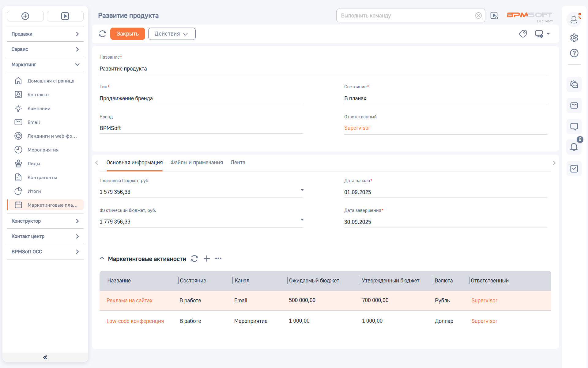588x368 pixels.
Task: Click the refresh icon beside the Закрыть button
Action: click(102, 34)
